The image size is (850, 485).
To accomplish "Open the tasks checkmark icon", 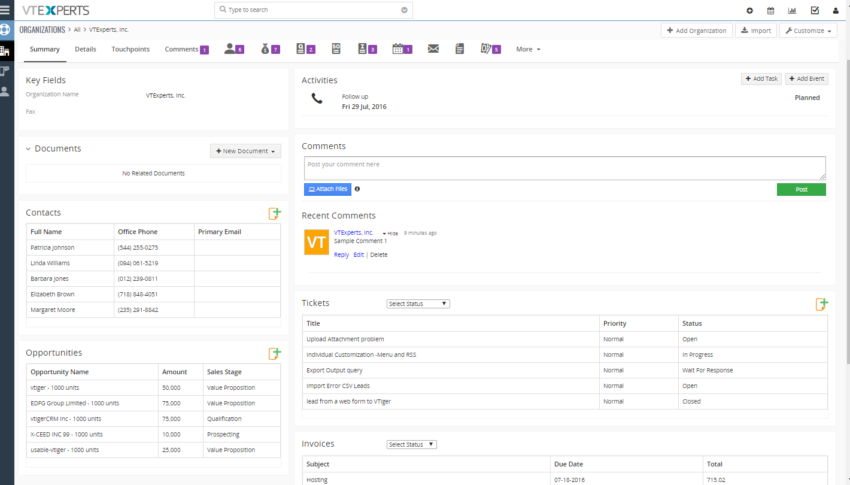I will 815,10.
